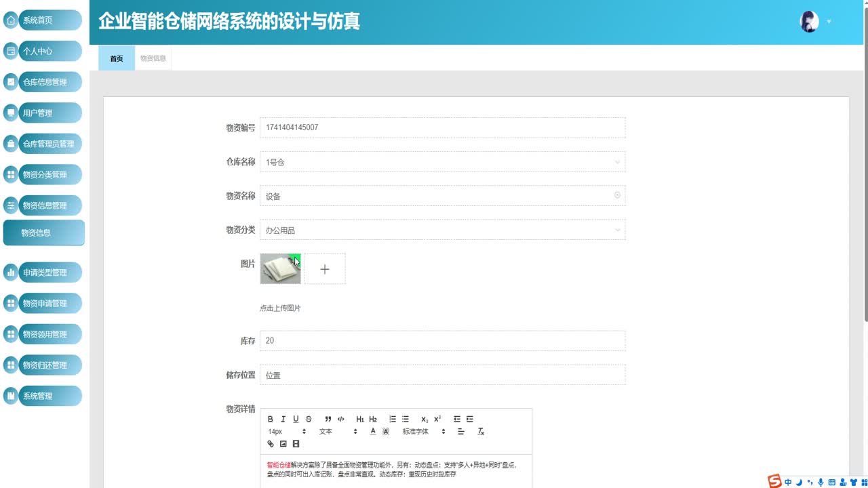Click the 物资编号 input field
This screenshot has height=488, width=868.
(443, 127)
